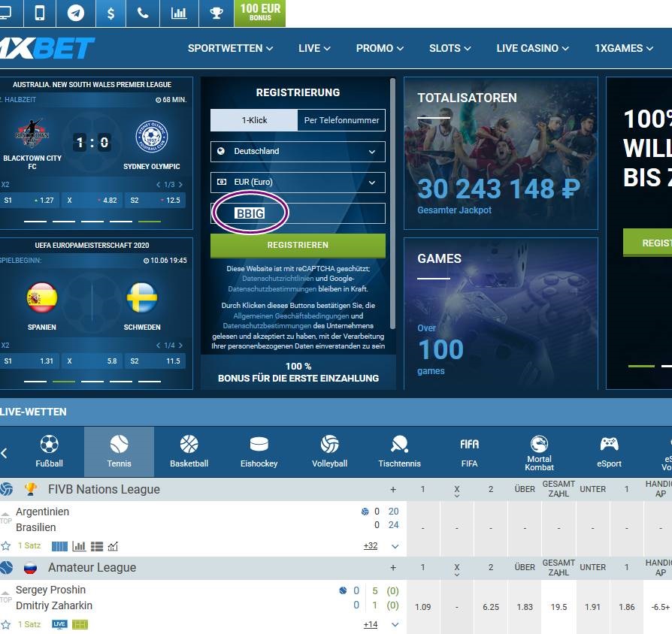Open +32 markets for Argentinien-Brasilien
The width and height of the screenshot is (672, 634).
[x=371, y=546]
